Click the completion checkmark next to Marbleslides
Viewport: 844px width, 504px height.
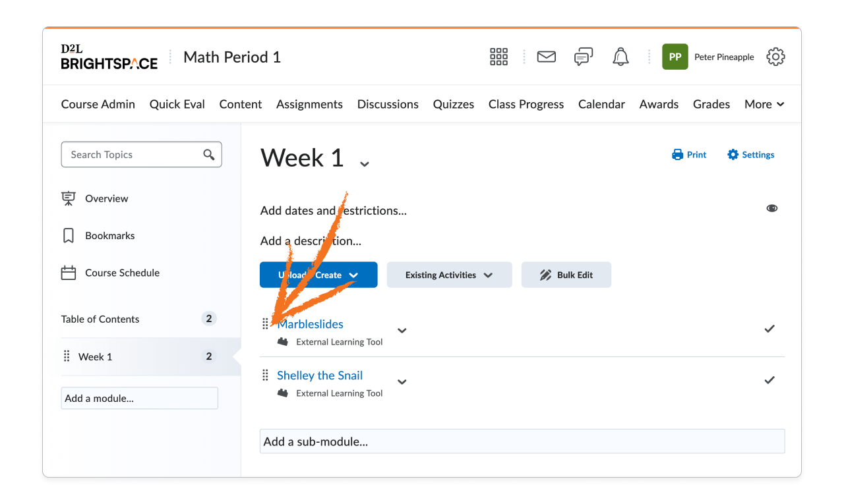[x=769, y=328]
